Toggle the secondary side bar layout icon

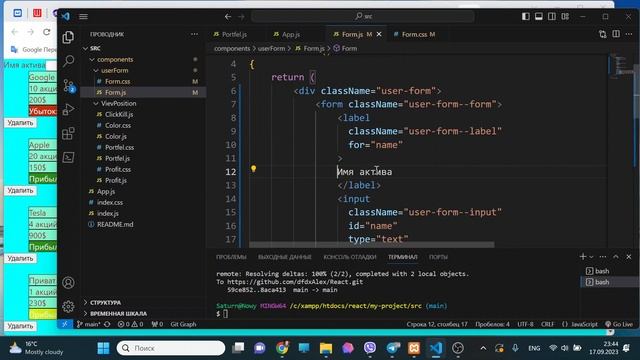[x=552, y=16]
